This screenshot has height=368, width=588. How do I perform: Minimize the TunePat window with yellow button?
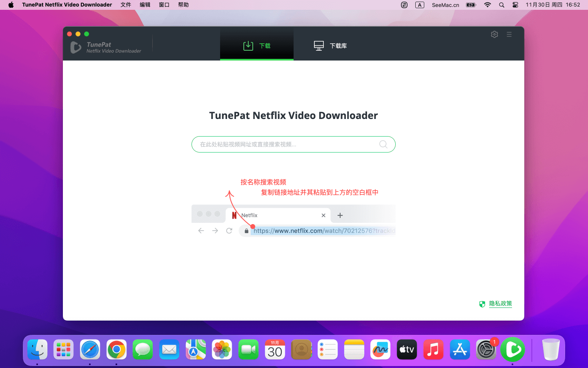pos(78,34)
